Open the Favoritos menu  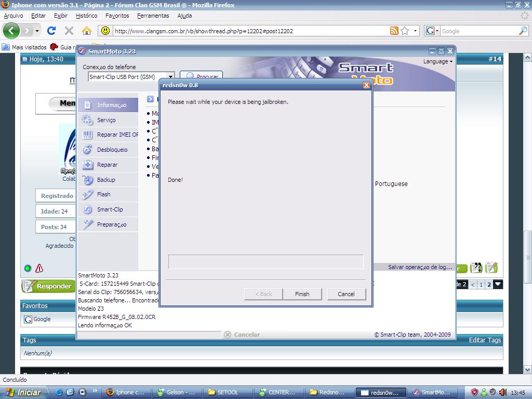pyautogui.click(x=117, y=16)
